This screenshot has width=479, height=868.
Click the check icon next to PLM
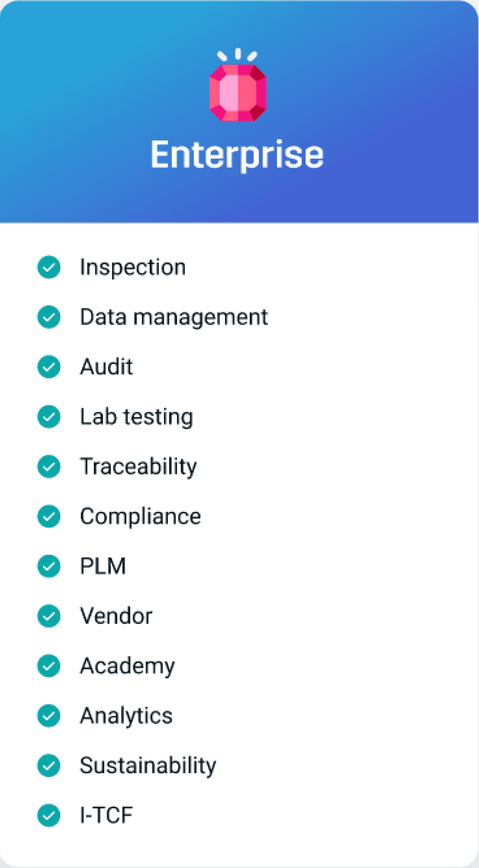(x=49, y=566)
